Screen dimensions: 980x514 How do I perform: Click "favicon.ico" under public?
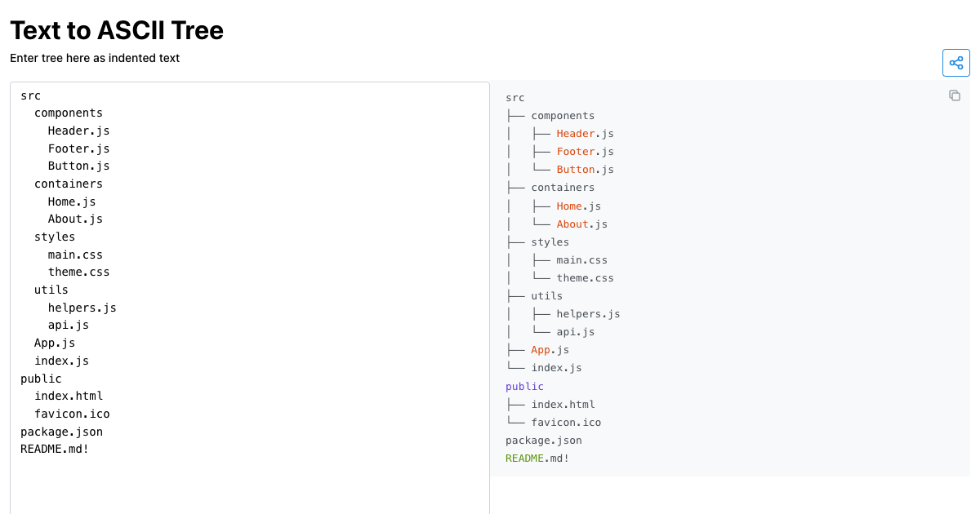point(566,422)
